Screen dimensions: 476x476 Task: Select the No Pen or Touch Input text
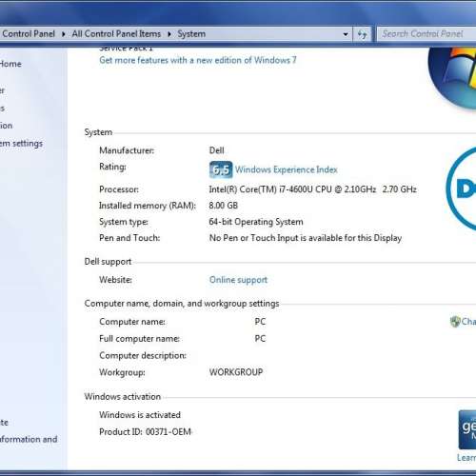[306, 238]
